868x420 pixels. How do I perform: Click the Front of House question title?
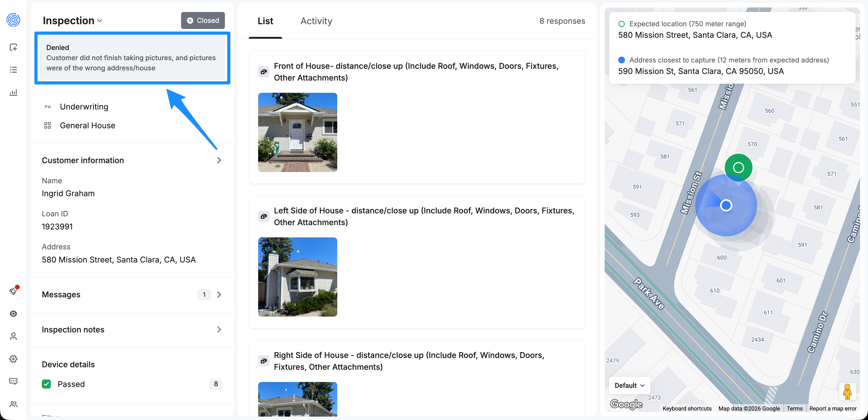416,72
